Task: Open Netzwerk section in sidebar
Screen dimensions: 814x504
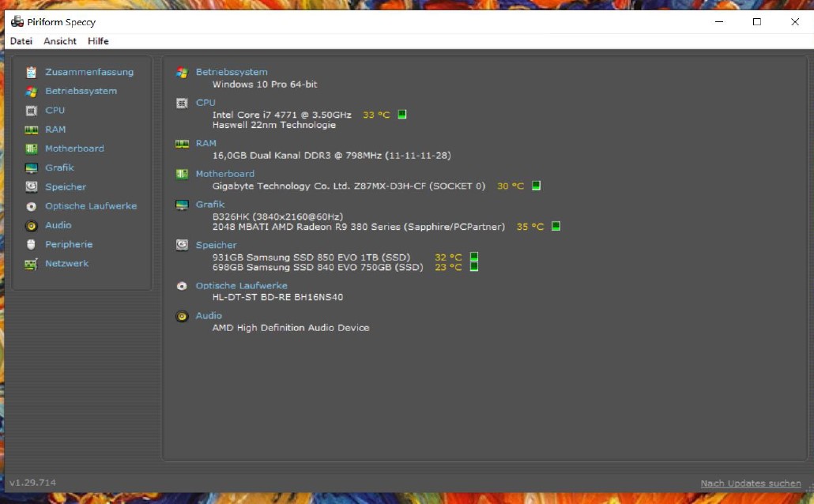Action: pyautogui.click(x=66, y=264)
